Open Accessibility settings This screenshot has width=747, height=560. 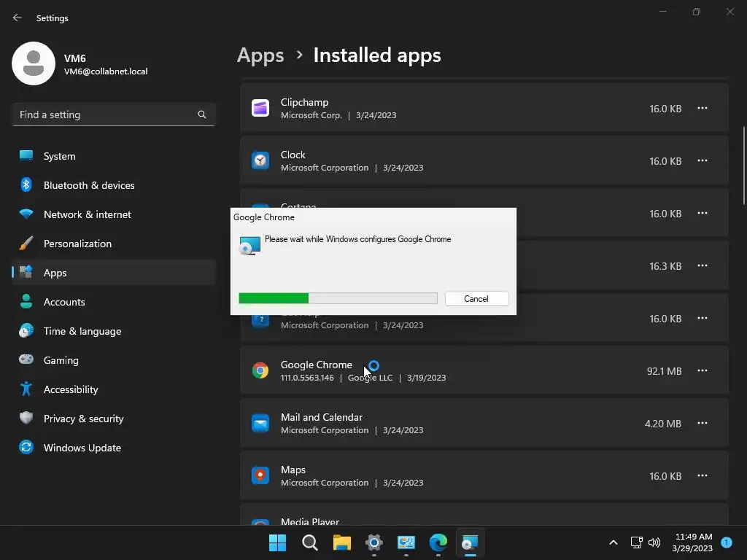pos(113,389)
